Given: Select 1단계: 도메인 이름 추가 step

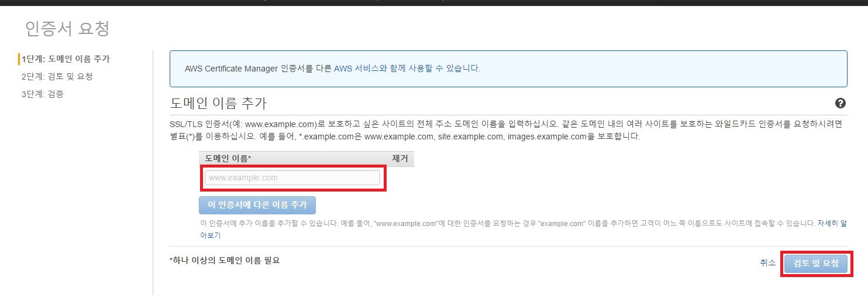Looking at the screenshot, I should (65, 59).
